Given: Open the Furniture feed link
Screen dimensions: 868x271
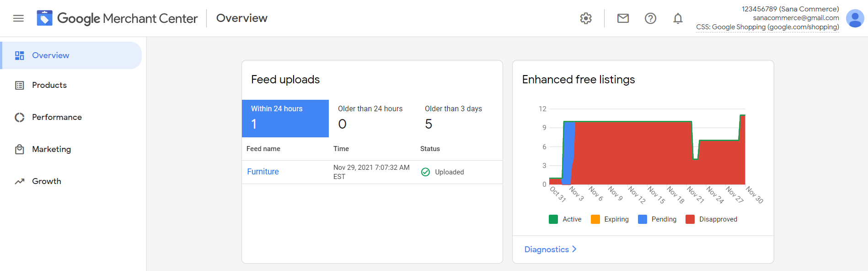Looking at the screenshot, I should tap(263, 172).
